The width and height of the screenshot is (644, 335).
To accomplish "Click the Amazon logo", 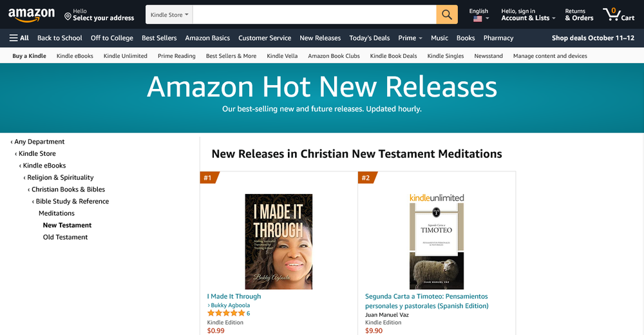I will (32, 15).
